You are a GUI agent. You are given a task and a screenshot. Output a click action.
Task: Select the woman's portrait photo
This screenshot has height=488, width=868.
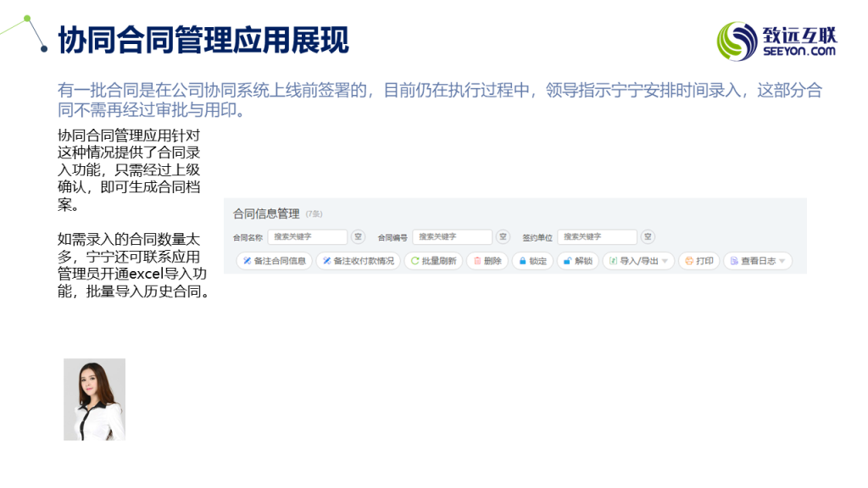pyautogui.click(x=94, y=399)
